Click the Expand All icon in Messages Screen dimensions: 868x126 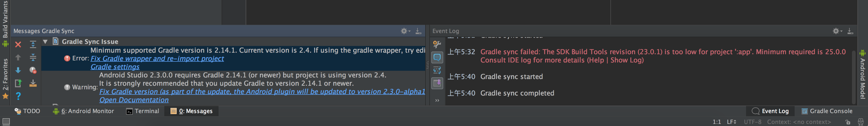33,44
